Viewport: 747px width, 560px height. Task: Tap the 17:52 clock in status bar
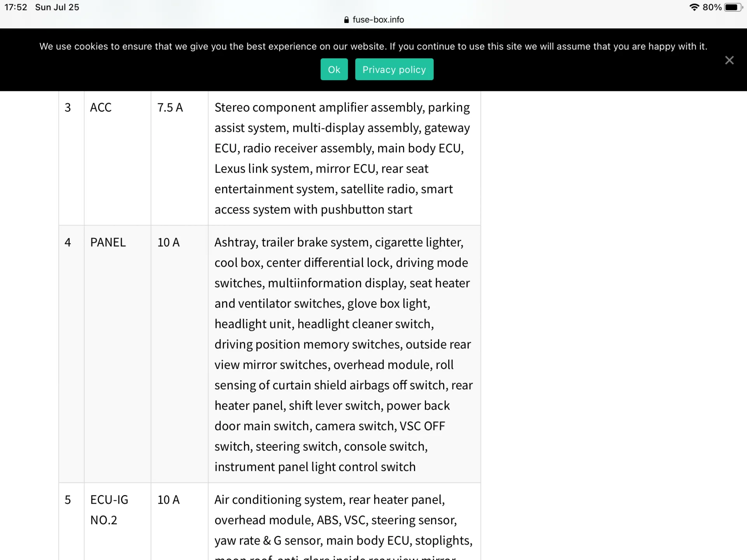coord(16,7)
